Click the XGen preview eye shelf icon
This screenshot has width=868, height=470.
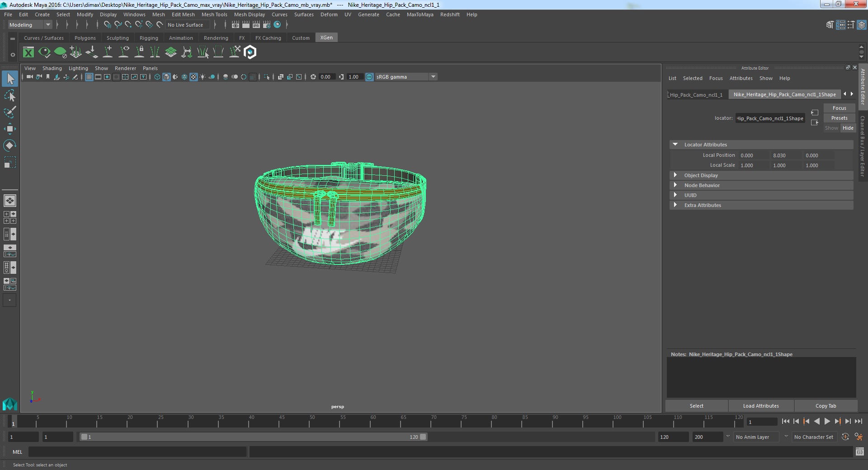[x=44, y=52]
